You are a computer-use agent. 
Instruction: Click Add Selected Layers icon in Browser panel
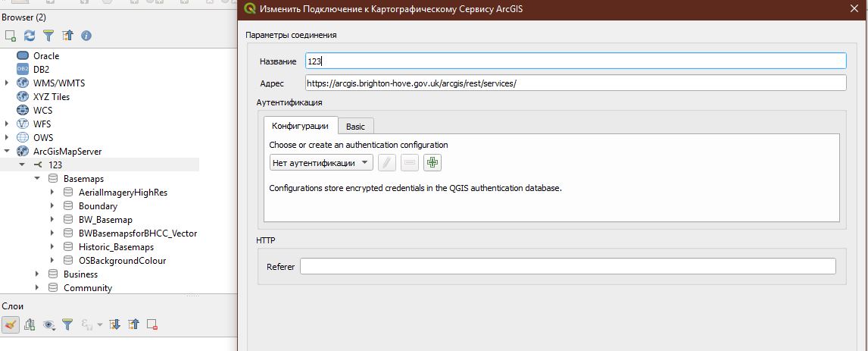11,36
